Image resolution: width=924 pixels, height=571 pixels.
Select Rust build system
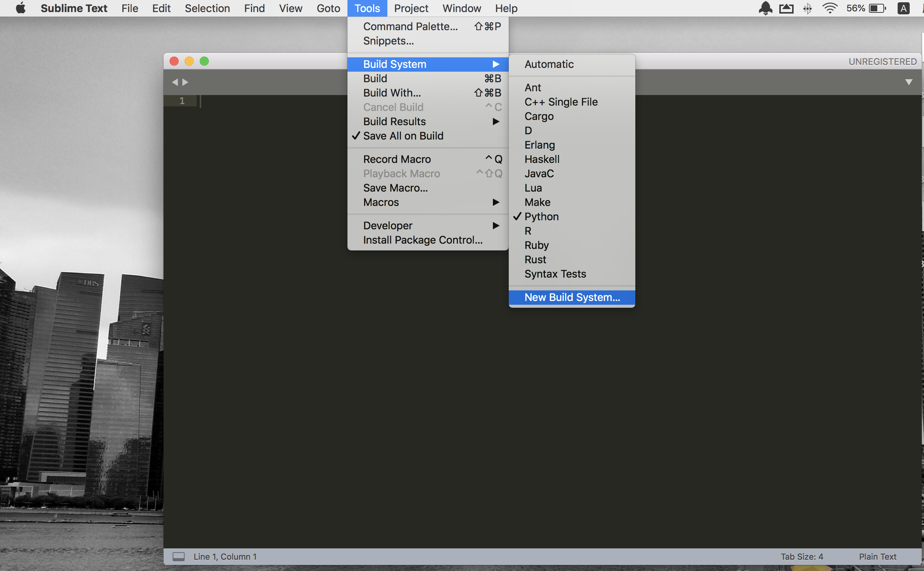coord(572,259)
